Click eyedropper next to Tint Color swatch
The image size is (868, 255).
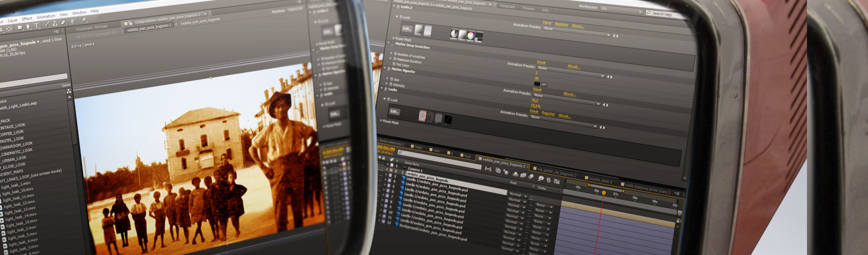[544, 84]
